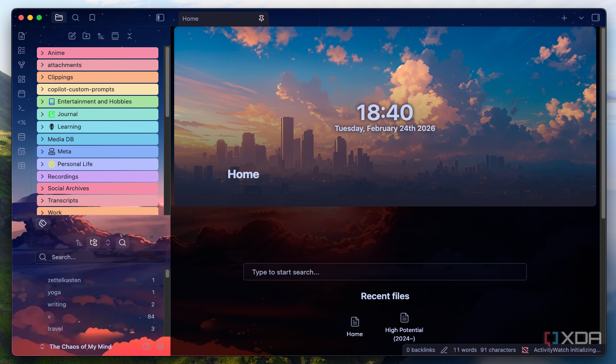The height and width of the screenshot is (364, 616).
Task: Open vault help question-mark icon
Action: [146, 346]
